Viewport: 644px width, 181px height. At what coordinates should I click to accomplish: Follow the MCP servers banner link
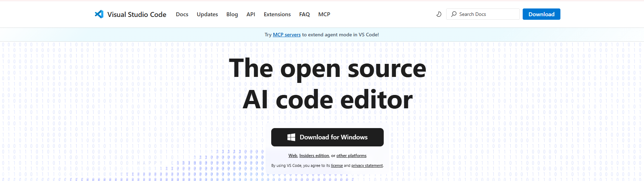click(287, 35)
